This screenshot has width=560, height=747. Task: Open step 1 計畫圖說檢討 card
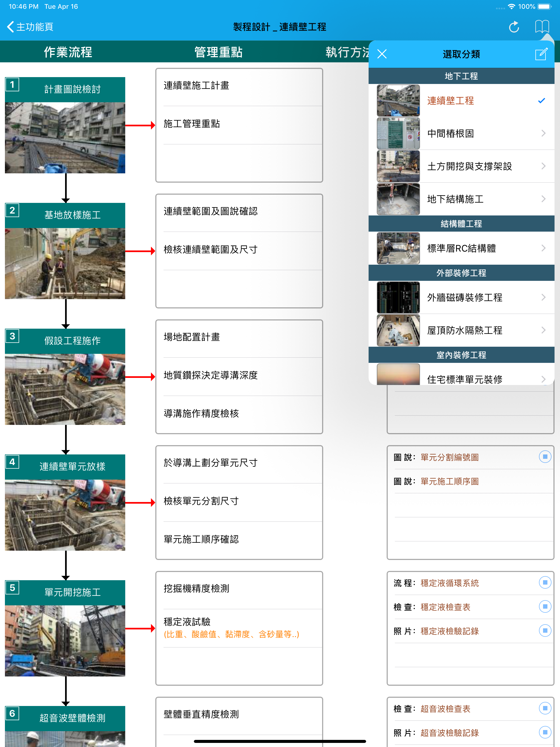(x=65, y=125)
